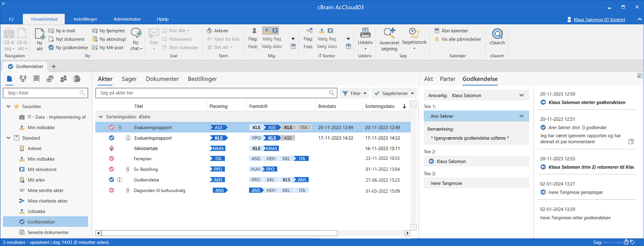Click the Avanceret søgning icon
The height and width of the screenshot is (246, 644).
coord(389,33)
